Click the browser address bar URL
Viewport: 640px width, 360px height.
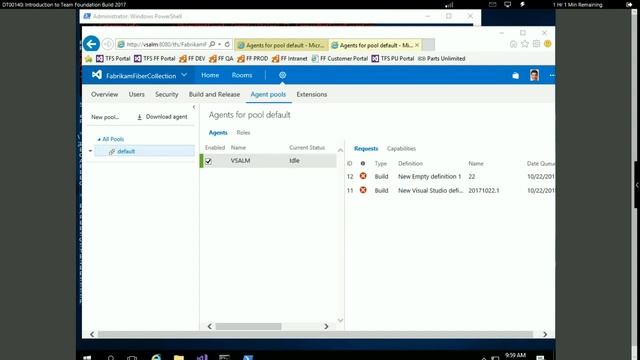tap(167, 44)
